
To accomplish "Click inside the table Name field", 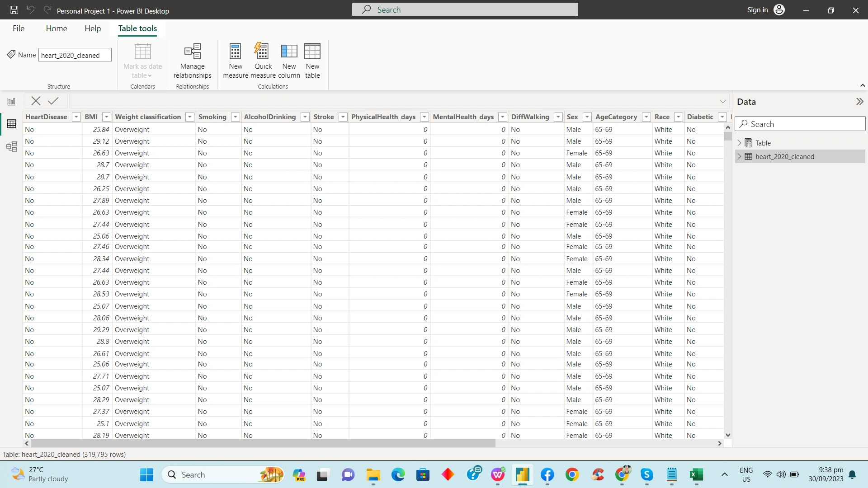I will click(x=75, y=55).
